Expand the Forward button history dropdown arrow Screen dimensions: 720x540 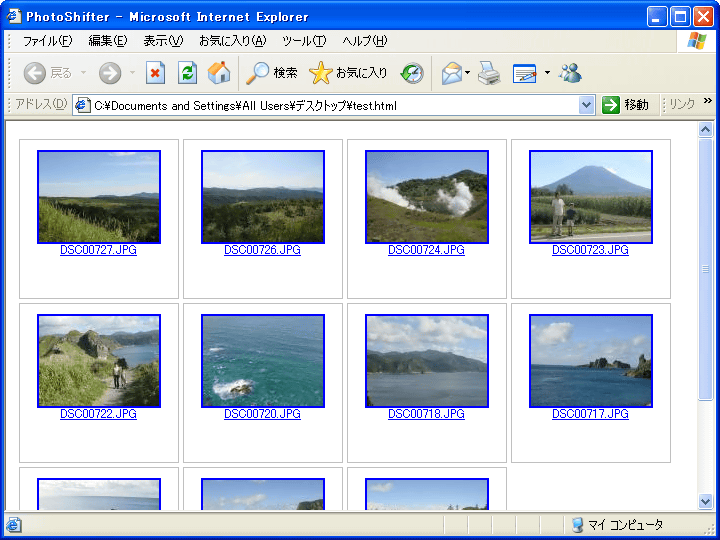click(x=132, y=73)
